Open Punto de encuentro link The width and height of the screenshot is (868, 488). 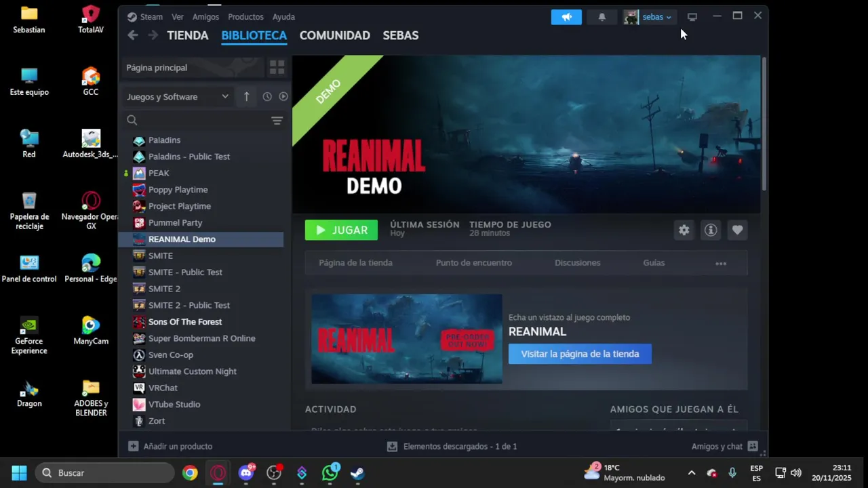pos(474,263)
